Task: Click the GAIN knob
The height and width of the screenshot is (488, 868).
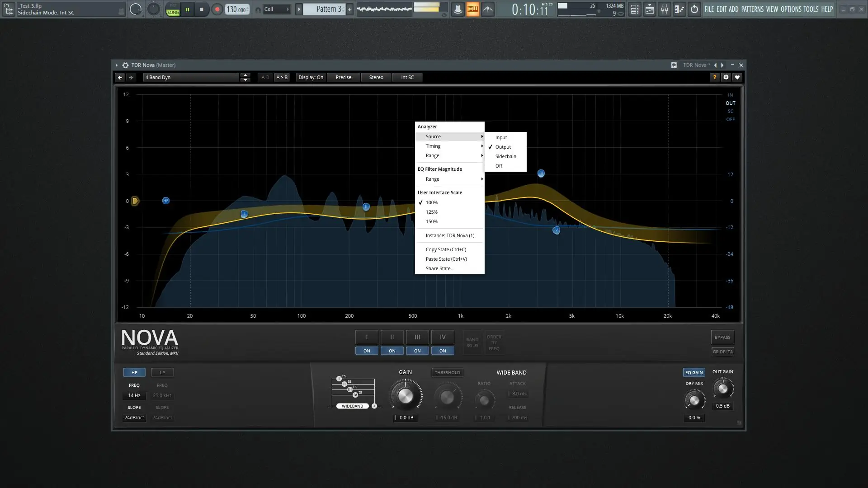Action: point(405,396)
